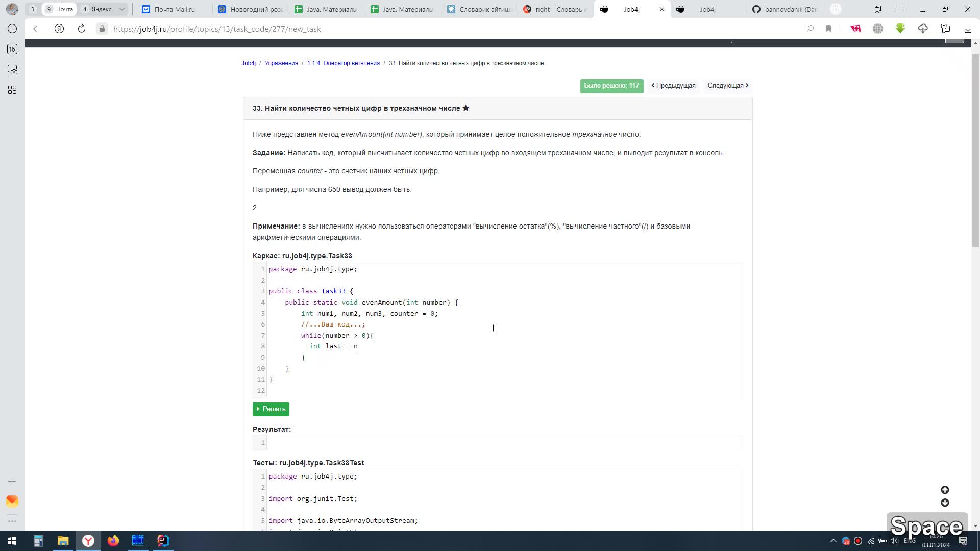The width and height of the screenshot is (980, 551).
Task: Open the downloads arrow icon
Action: pyautogui.click(x=968, y=29)
